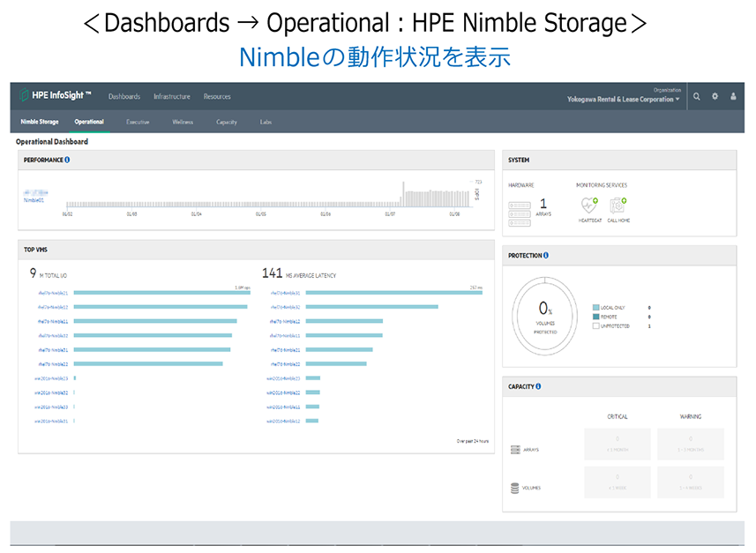Select the Operational tab

tap(89, 122)
